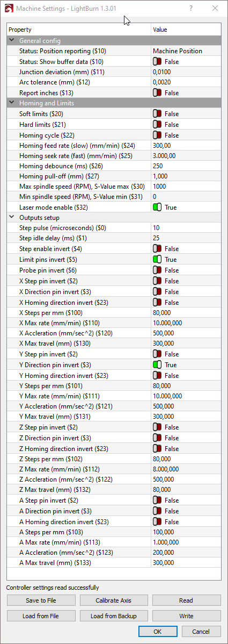Select the X Max rate value field
Screen dimensions: 228x644
[x=186, y=323]
